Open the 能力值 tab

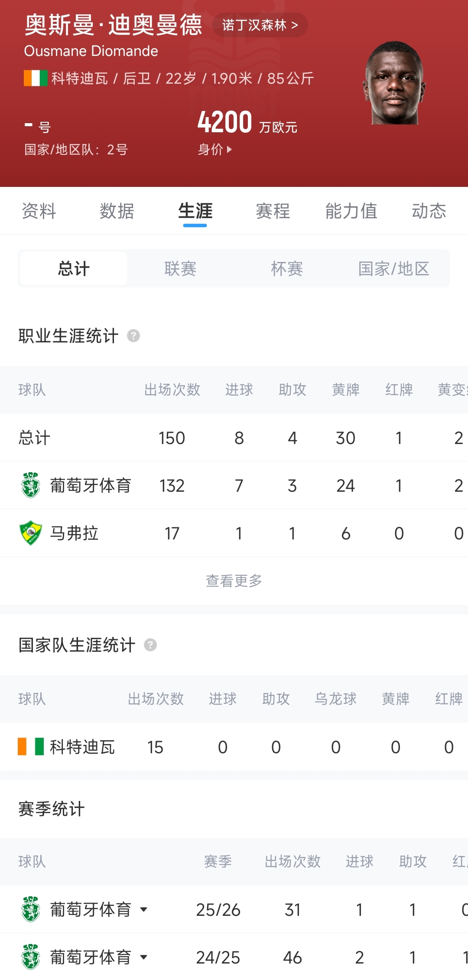351,211
